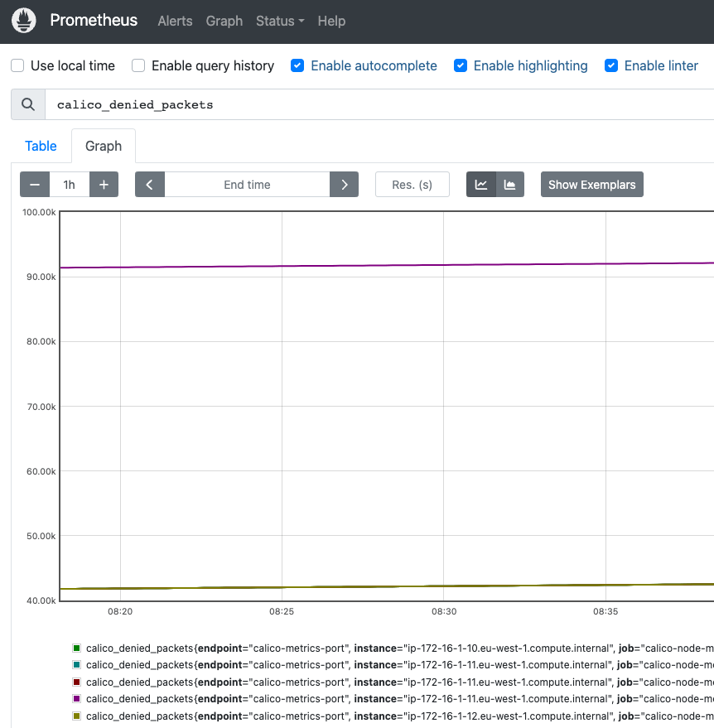714x728 pixels.
Task: Move end time backward with left chevron
Action: pyautogui.click(x=149, y=185)
